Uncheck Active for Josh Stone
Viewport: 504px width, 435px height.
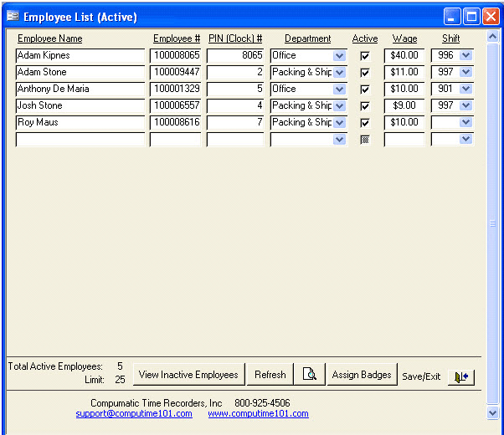click(x=365, y=106)
